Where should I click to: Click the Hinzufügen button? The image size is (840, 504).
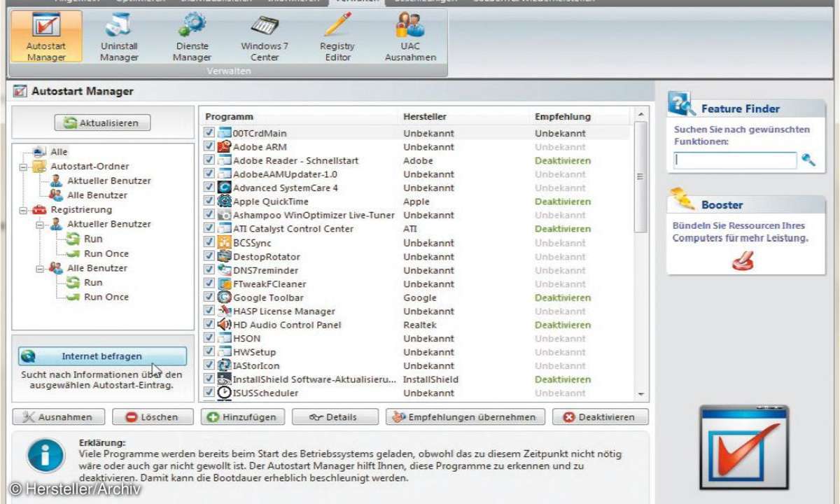(x=243, y=417)
